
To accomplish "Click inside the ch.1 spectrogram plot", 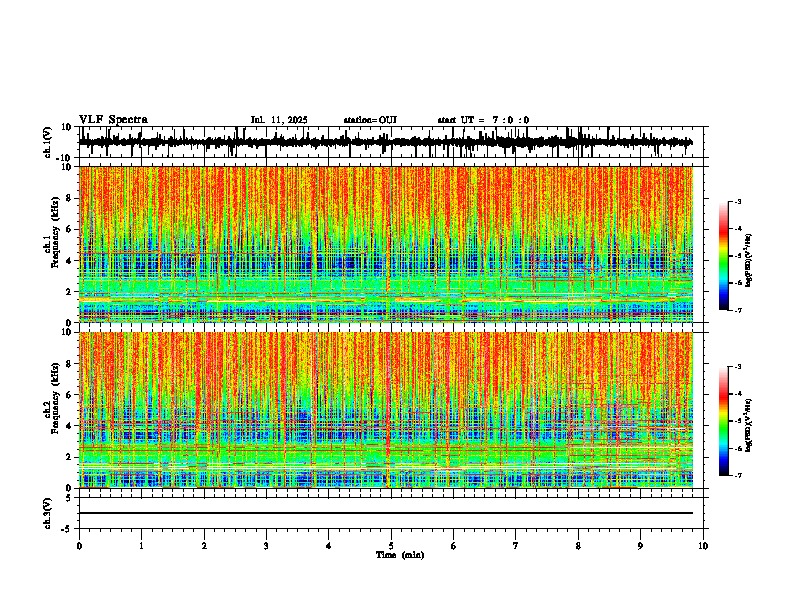I will tap(386, 244).
